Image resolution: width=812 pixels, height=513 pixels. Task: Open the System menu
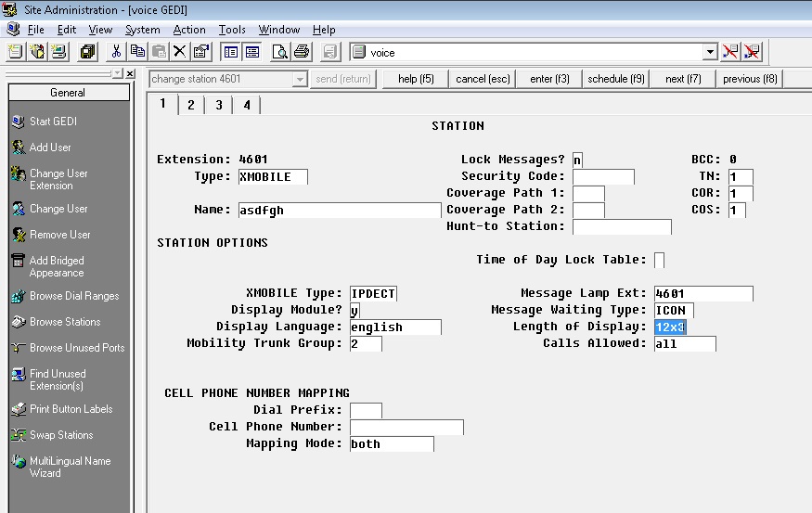click(142, 30)
